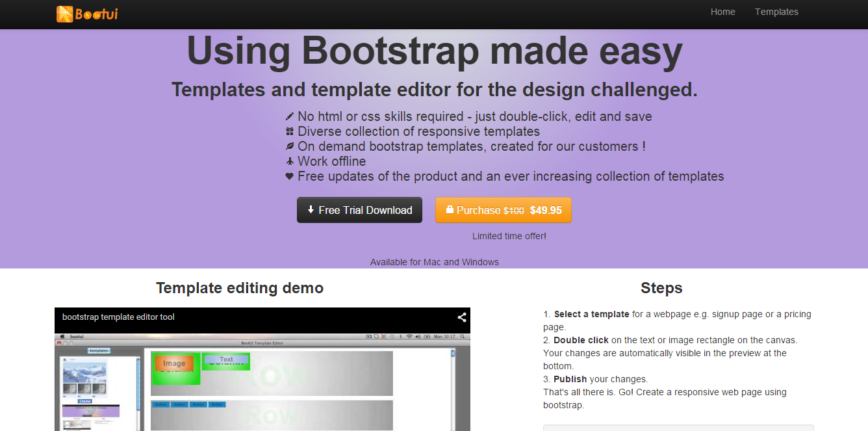The height and width of the screenshot is (431, 868).
Task: Click the sentence beginning 'That's all there is. Go!'
Action: pyautogui.click(x=665, y=398)
